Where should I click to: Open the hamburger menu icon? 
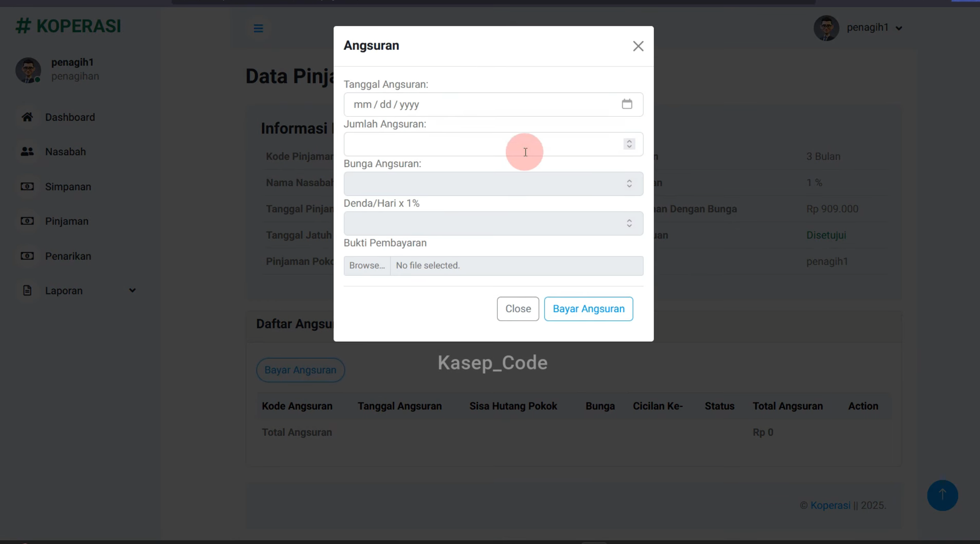258,28
